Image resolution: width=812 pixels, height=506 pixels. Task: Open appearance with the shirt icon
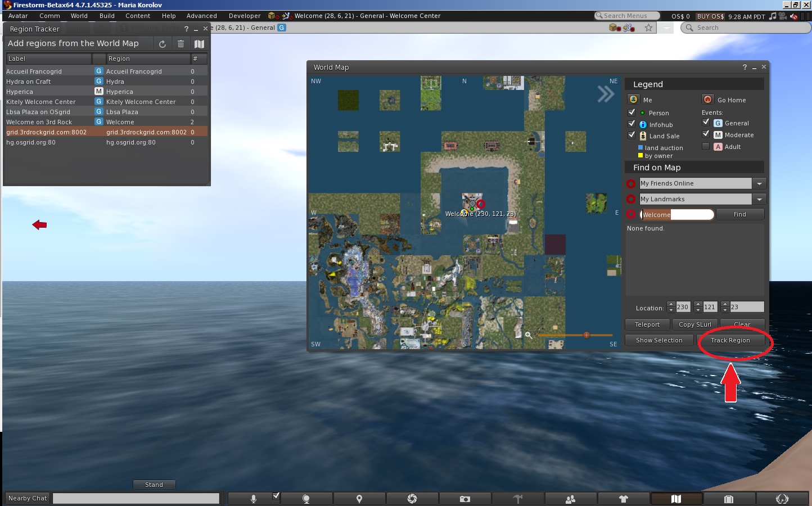(x=623, y=499)
